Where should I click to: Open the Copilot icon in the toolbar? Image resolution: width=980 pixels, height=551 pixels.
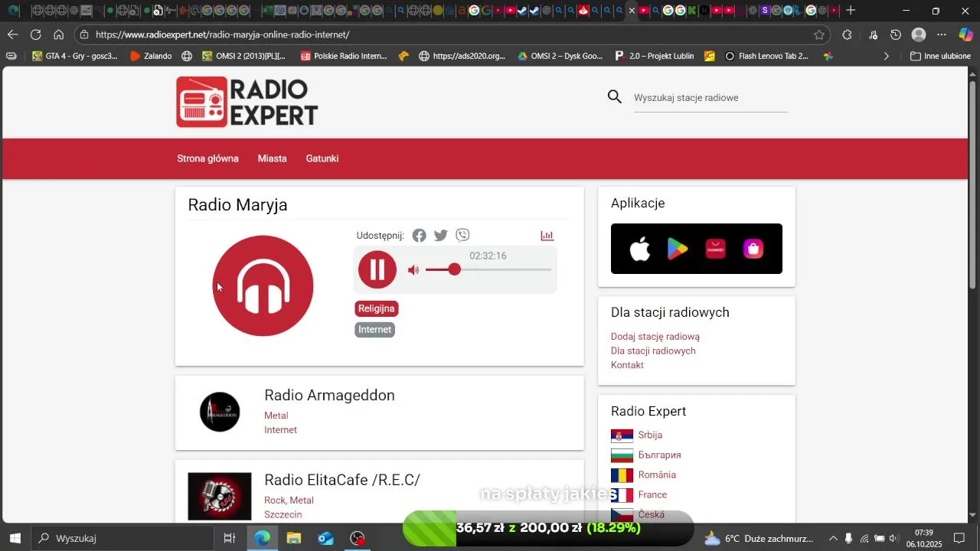click(x=966, y=34)
